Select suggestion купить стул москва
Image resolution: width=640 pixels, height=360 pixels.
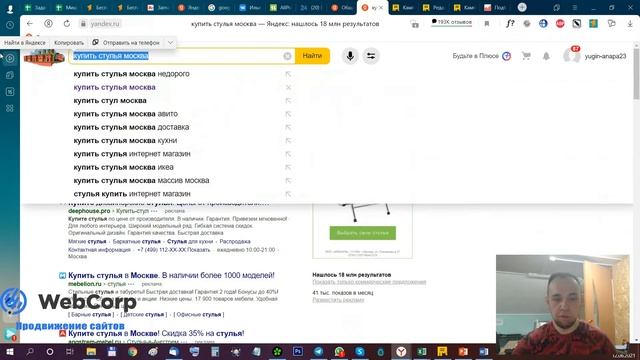point(110,100)
